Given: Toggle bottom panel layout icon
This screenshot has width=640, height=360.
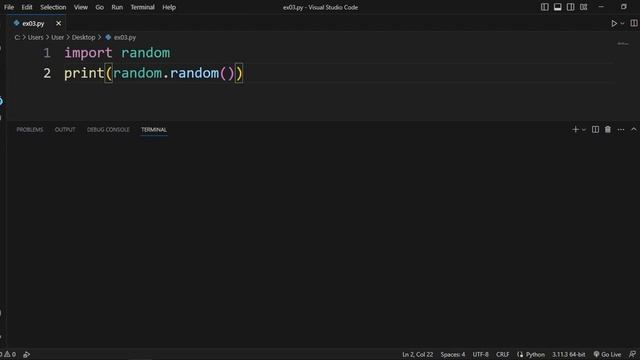Looking at the screenshot, I should coord(558,7).
